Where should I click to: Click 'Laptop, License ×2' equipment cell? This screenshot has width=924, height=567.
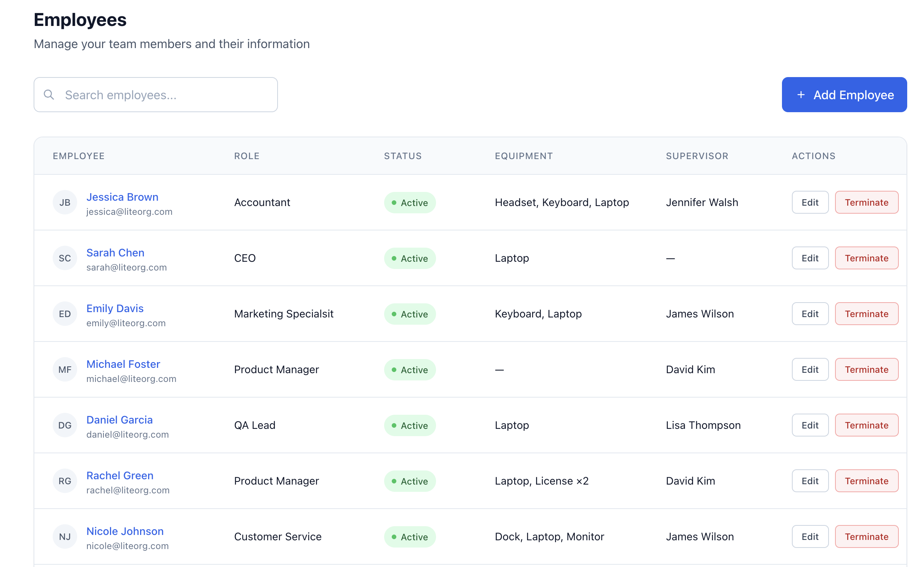coord(541,481)
